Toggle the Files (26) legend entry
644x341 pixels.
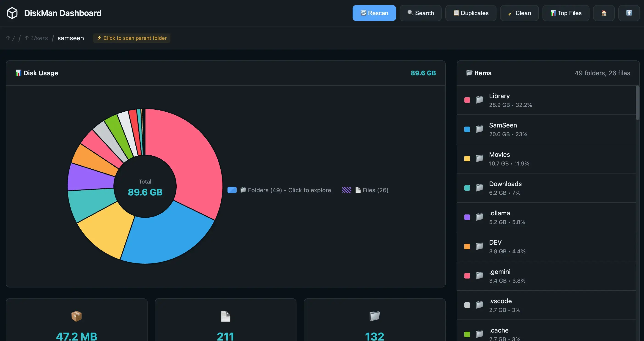365,190
